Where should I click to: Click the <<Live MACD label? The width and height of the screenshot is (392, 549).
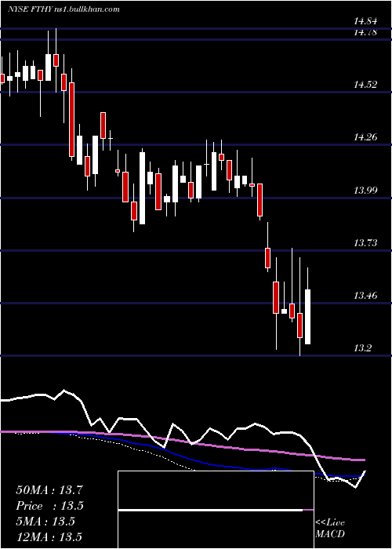(x=330, y=528)
